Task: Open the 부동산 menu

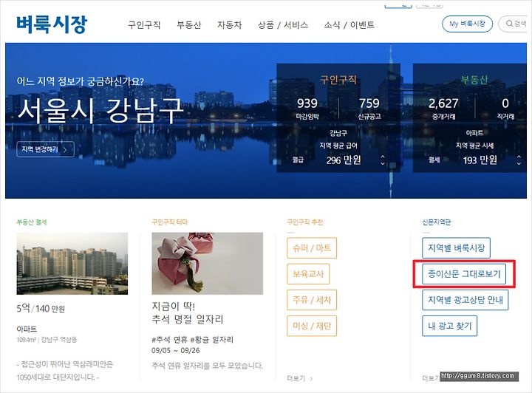Action: (189, 25)
